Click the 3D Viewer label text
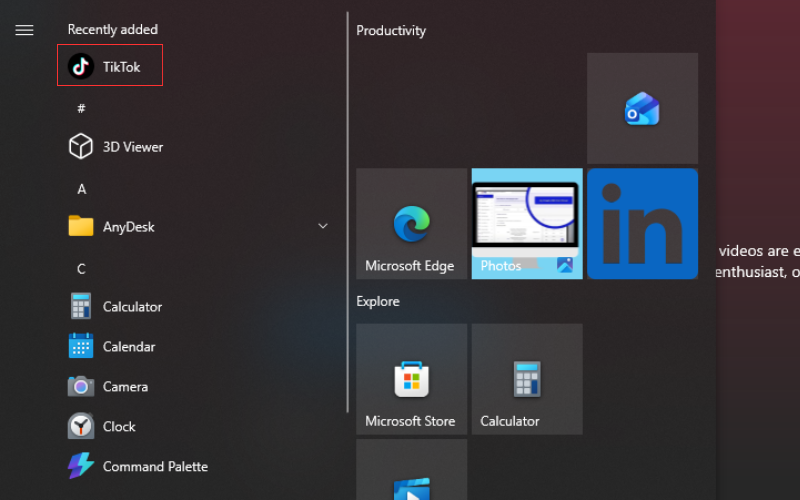800x500 pixels. (133, 147)
